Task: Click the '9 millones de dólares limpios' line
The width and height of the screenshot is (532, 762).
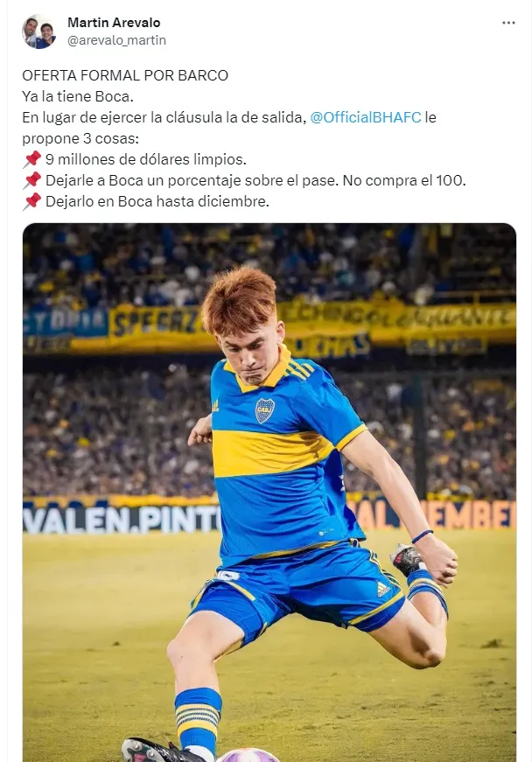Action: point(146,159)
